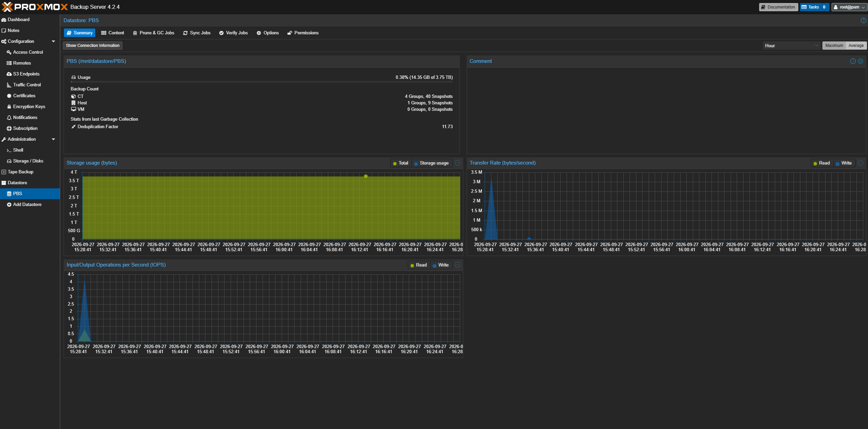
Task: Click the IOPS chart undo-zoom icon
Action: [x=457, y=265]
